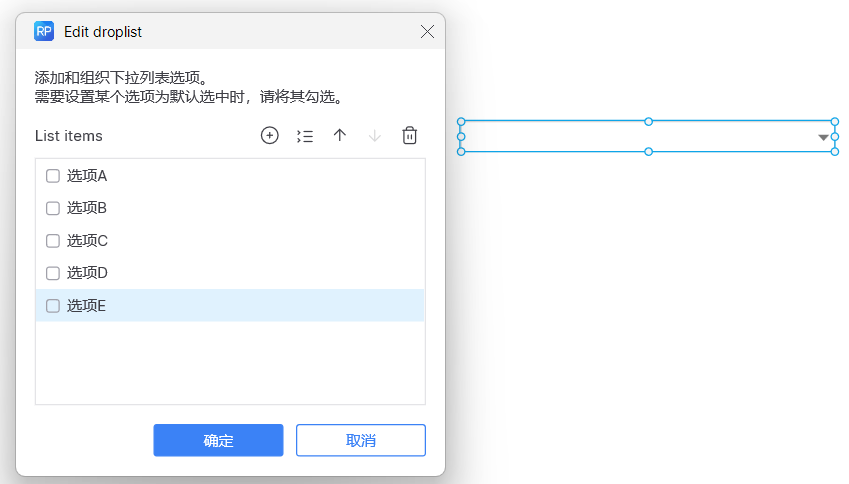Select the 选项B row label
849x484 pixels.
click(x=87, y=208)
